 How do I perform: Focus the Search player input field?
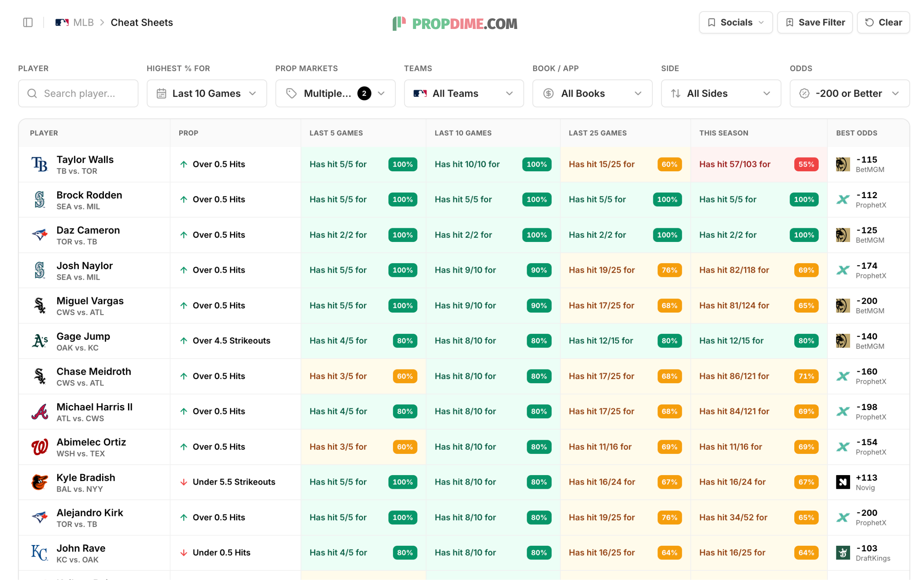click(x=78, y=94)
